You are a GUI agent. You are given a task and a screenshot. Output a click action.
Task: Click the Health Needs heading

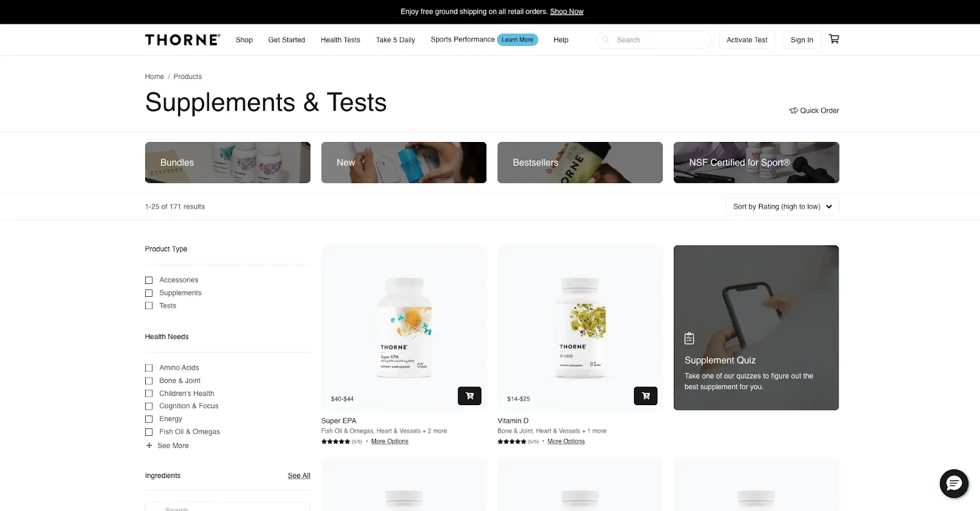pyautogui.click(x=167, y=337)
